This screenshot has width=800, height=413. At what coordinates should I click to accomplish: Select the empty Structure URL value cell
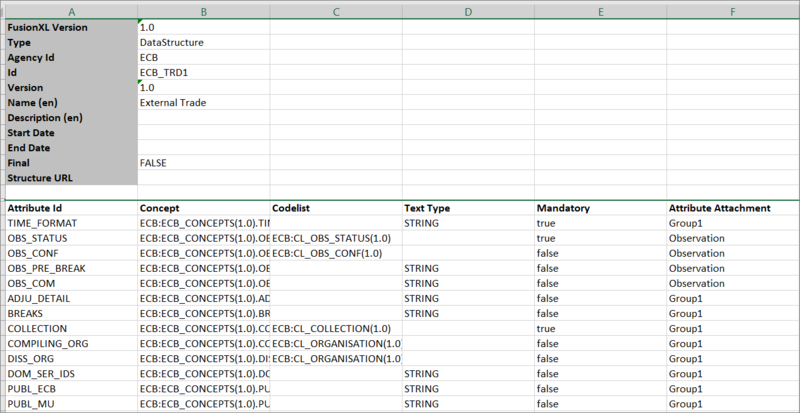coord(203,178)
